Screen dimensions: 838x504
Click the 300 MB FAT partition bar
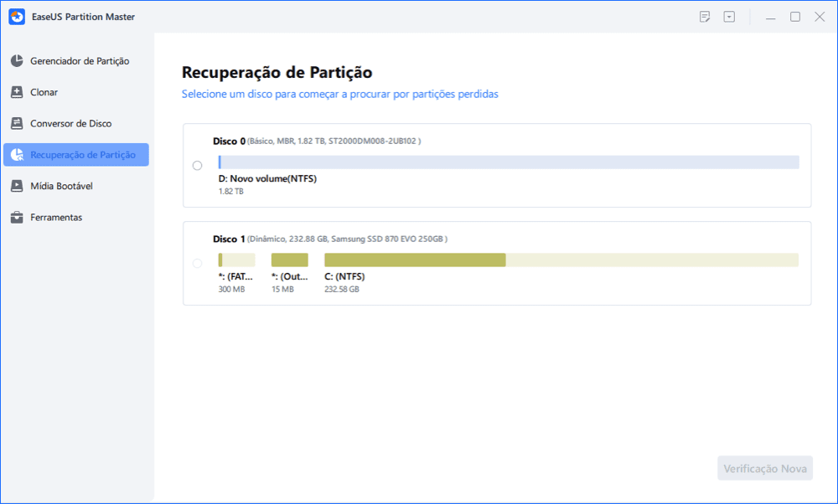point(237,260)
